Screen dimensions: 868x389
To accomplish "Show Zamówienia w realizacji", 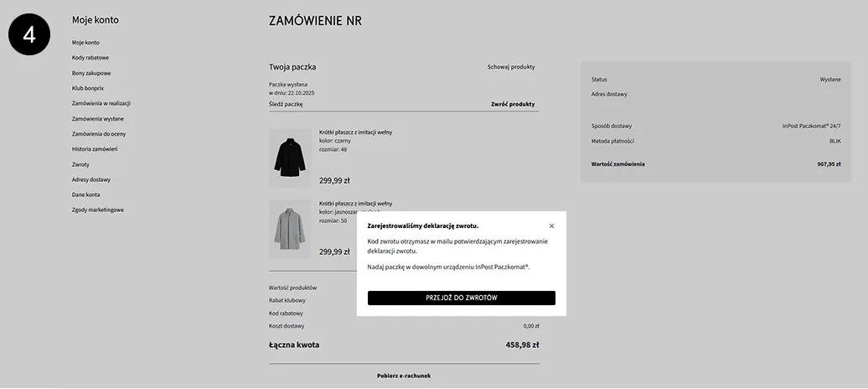I will click(101, 103).
